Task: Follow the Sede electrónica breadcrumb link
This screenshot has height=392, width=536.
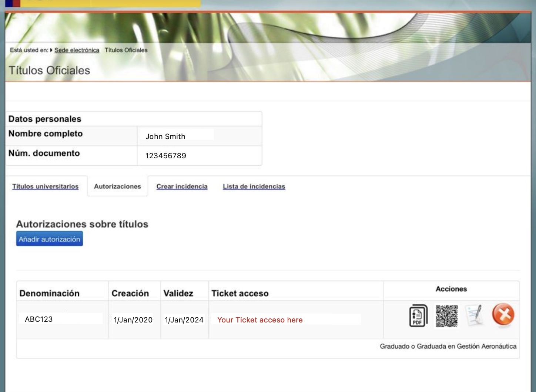Action: [77, 50]
